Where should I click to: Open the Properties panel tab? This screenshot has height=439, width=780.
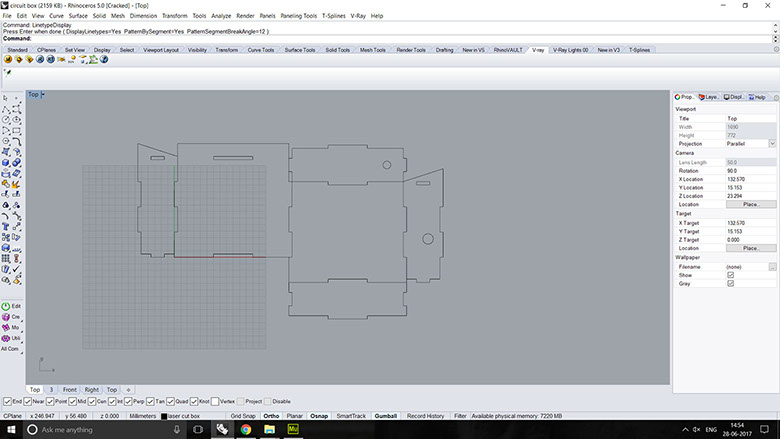pos(684,97)
